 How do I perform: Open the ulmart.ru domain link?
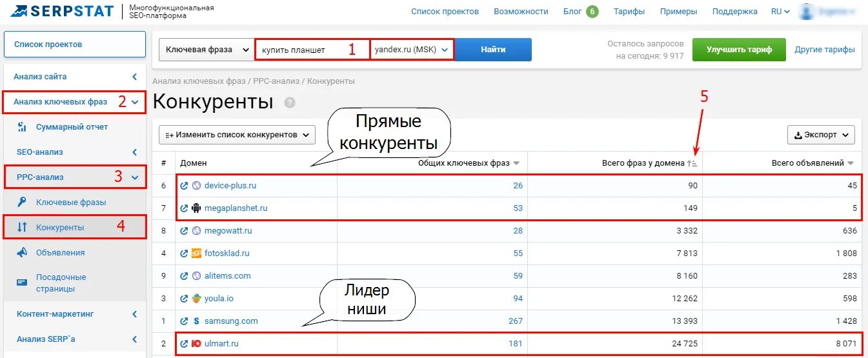pos(221,344)
